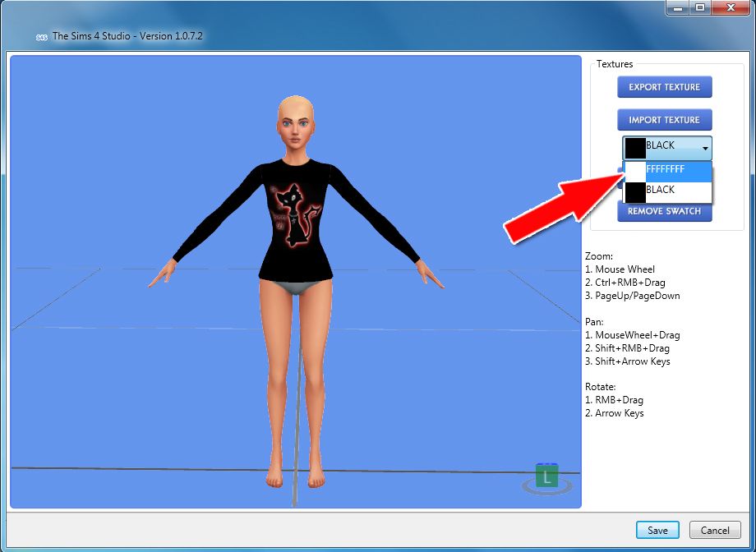Click the black swatch in dropdown list
Image resolution: width=756 pixels, height=552 pixels.
tap(635, 192)
